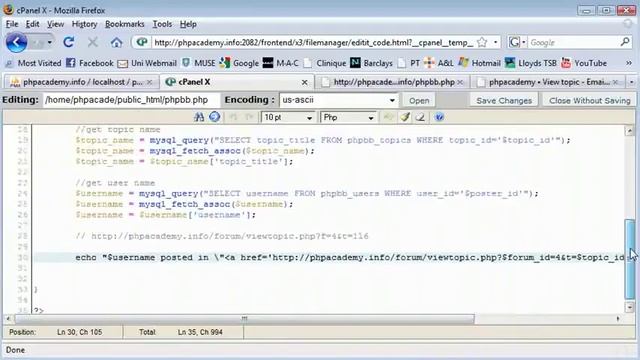Click the '//get user name' comment line
The image size is (640, 360).
[115, 183]
